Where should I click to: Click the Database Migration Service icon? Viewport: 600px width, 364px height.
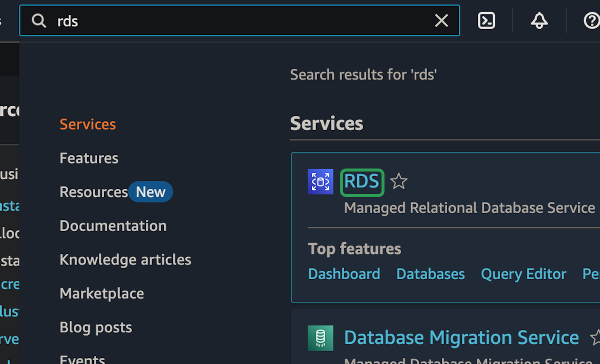point(320,337)
